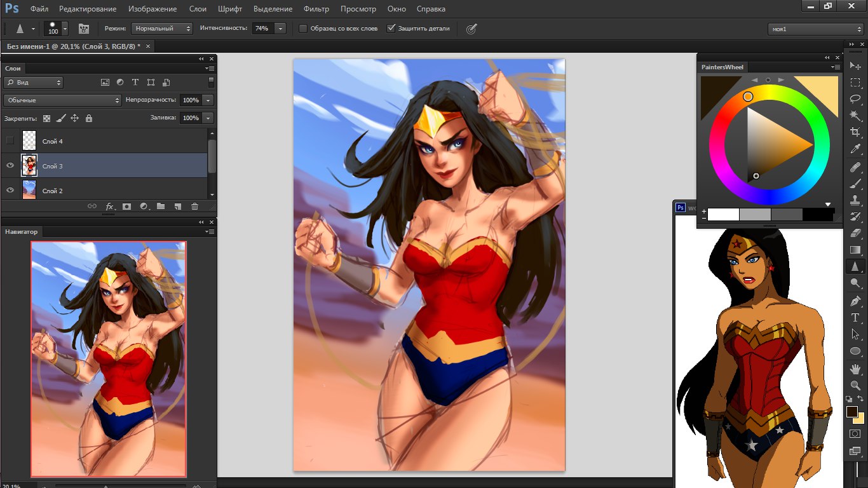This screenshot has height=488, width=868.
Task: Open blend mode 'Обычные' dropdown
Action: 62,100
